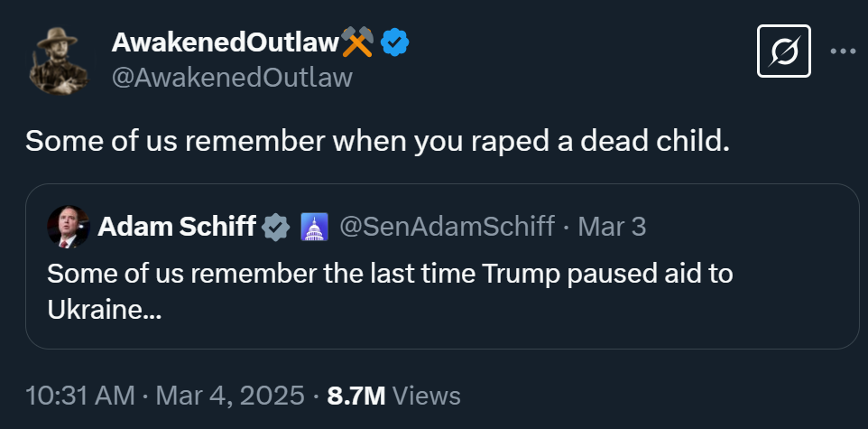Open Adam Schiff's avatar in quoted post
The image size is (868, 429).
point(69,226)
